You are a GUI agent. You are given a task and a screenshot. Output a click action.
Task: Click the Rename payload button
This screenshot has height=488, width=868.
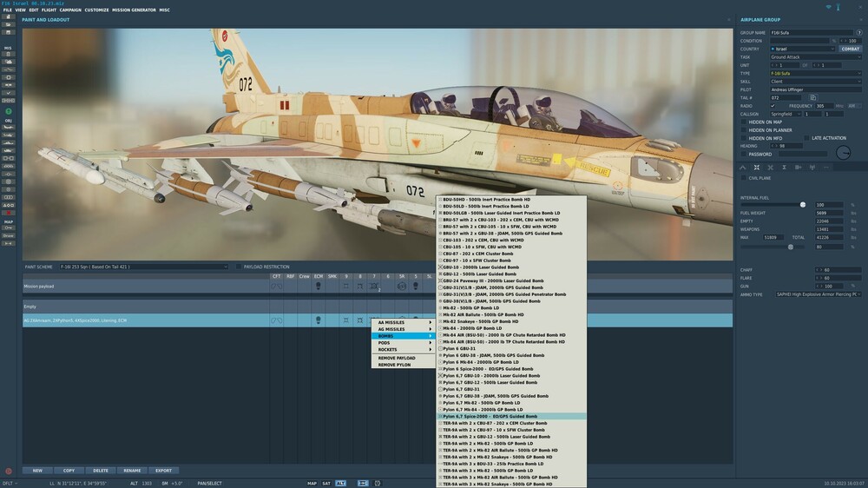point(132,471)
